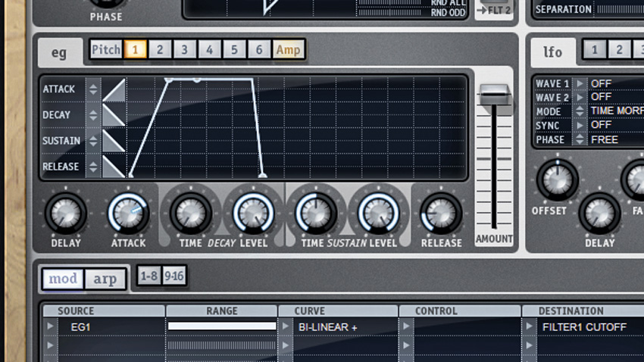Viewport: 644px width, 362px height.
Task: Switch to the arp tab
Action: pos(105,279)
